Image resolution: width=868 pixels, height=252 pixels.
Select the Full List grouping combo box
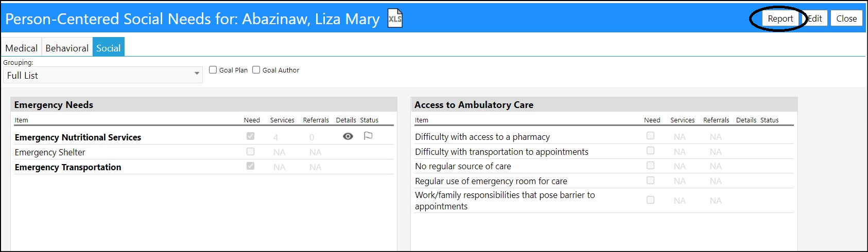[103, 75]
